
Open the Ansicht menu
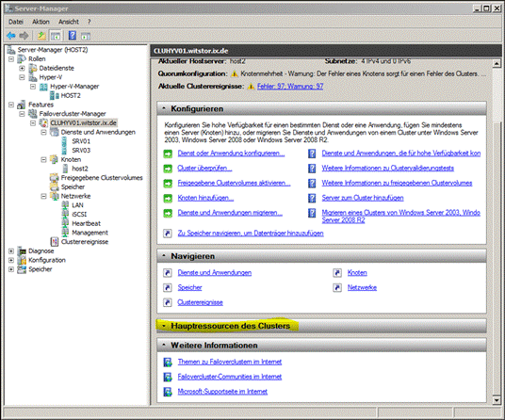coord(68,22)
